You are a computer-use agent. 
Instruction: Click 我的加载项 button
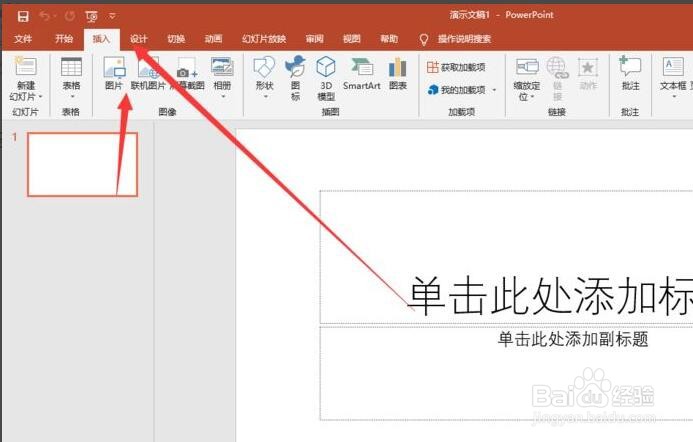point(456,90)
